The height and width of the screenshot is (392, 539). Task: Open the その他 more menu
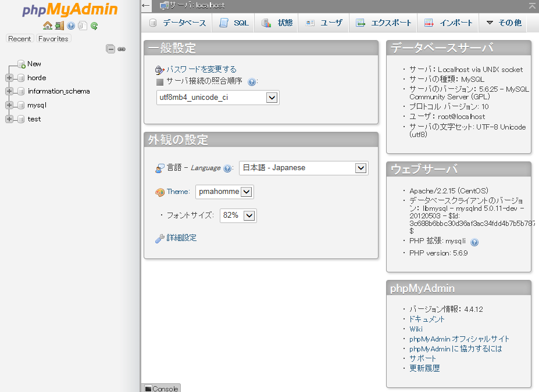(504, 23)
